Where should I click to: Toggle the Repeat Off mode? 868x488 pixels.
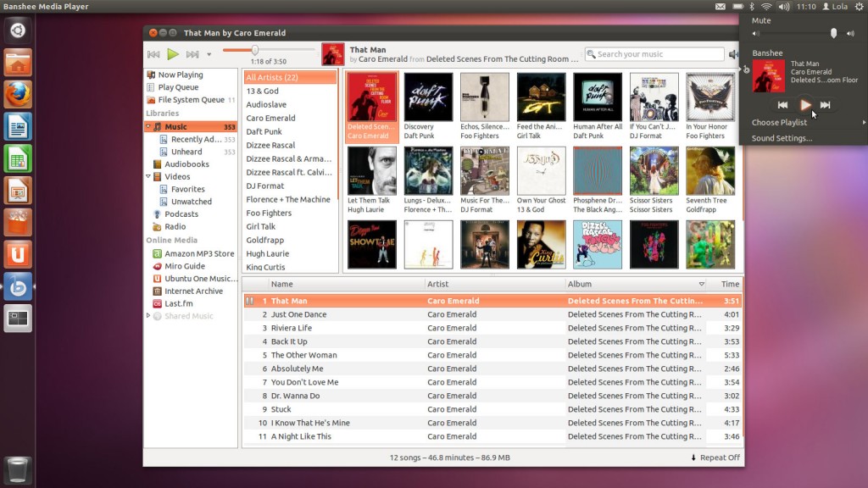715,457
